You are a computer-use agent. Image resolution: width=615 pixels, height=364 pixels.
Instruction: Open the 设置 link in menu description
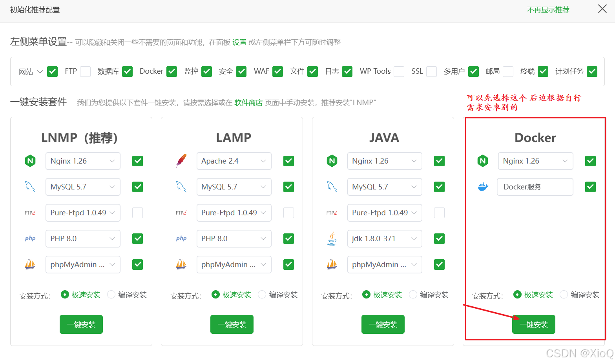(239, 42)
